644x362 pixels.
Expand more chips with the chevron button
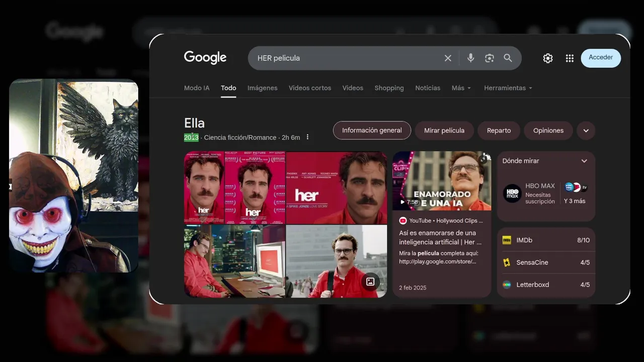coord(586,131)
